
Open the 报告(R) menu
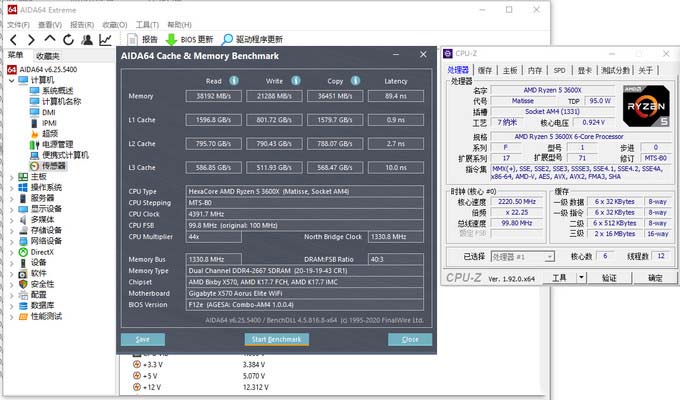pyautogui.click(x=82, y=25)
